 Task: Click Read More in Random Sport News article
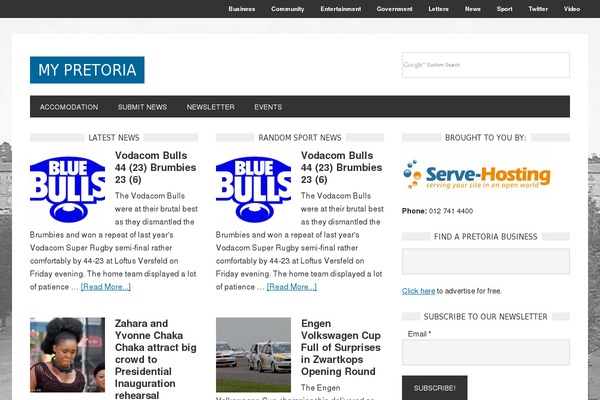[292, 287]
